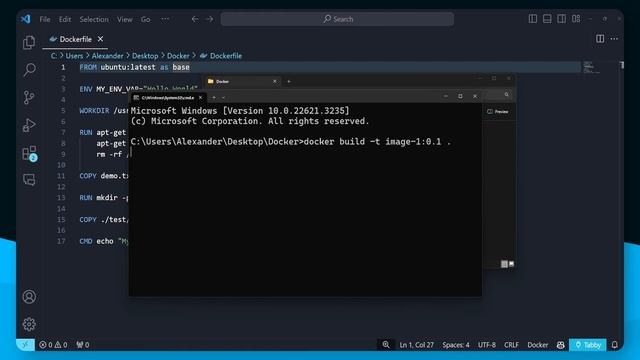The width and height of the screenshot is (640, 360).
Task: Open the Explorer view in activity bar
Action: [29, 42]
